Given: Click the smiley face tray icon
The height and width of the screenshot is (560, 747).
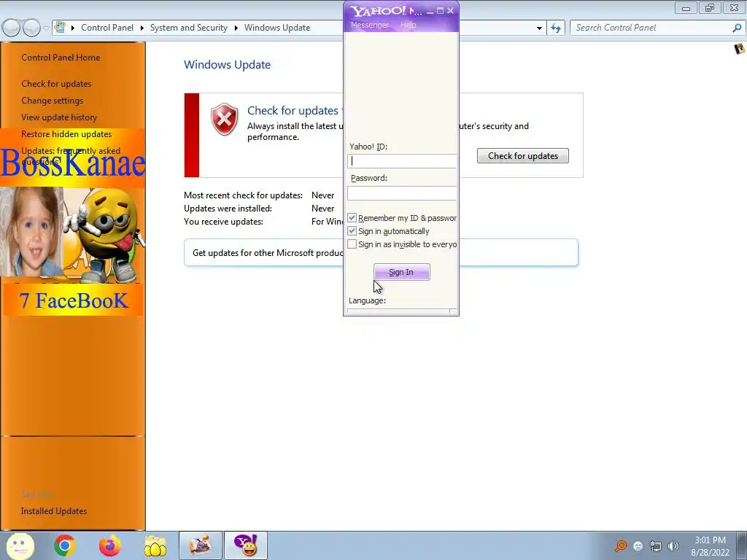Looking at the screenshot, I should click(x=638, y=546).
